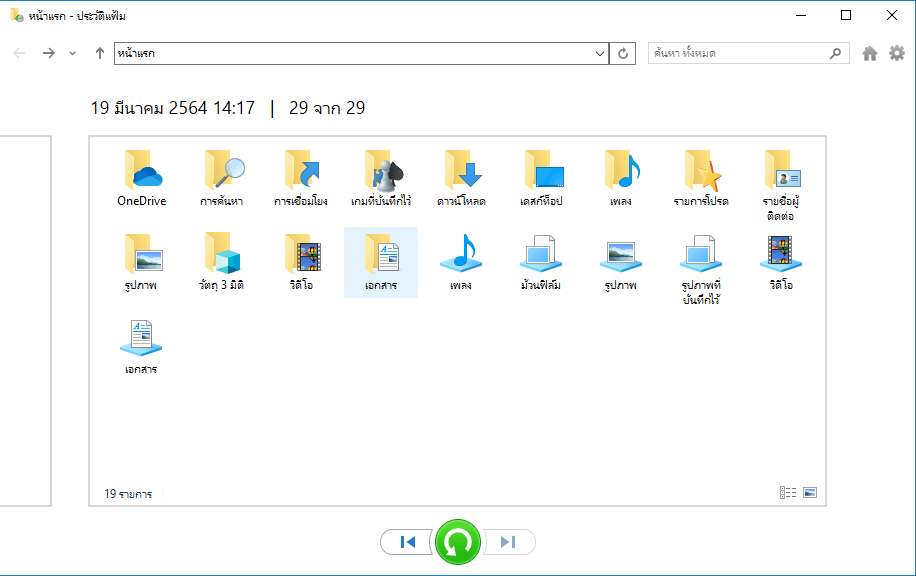Click the search all field
The width and height of the screenshot is (916, 576).
(738, 53)
